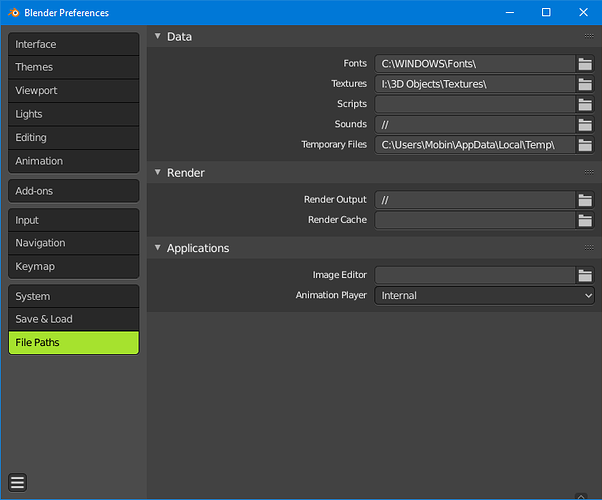The width and height of the screenshot is (602, 500).
Task: Grab the Applications panel drag handle
Action: click(589, 248)
